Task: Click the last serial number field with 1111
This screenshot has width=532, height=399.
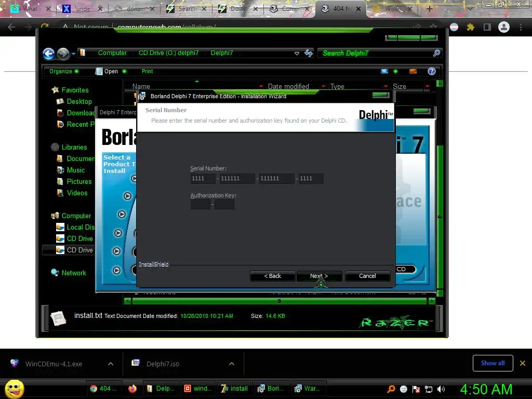Action: tap(311, 179)
